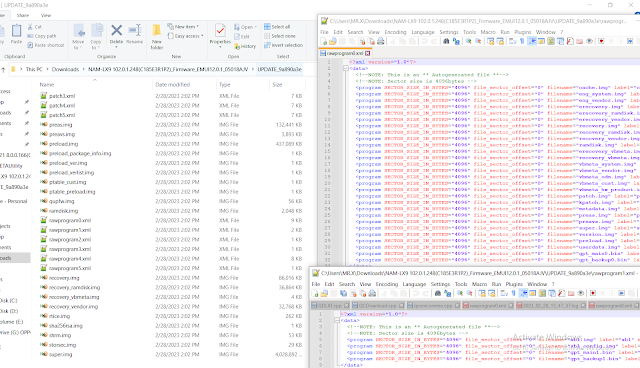Select rawprogram1.xml in the file list
This screenshot has height=368, width=640.
tap(70, 230)
